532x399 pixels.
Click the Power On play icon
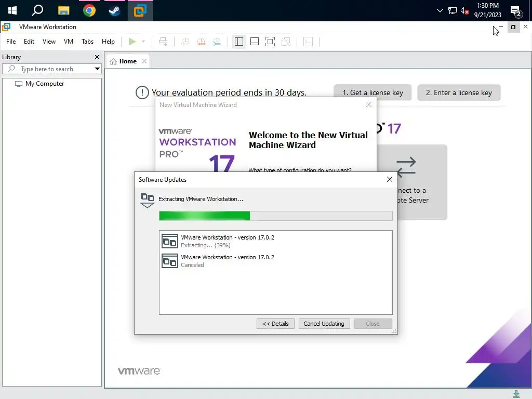tap(132, 42)
